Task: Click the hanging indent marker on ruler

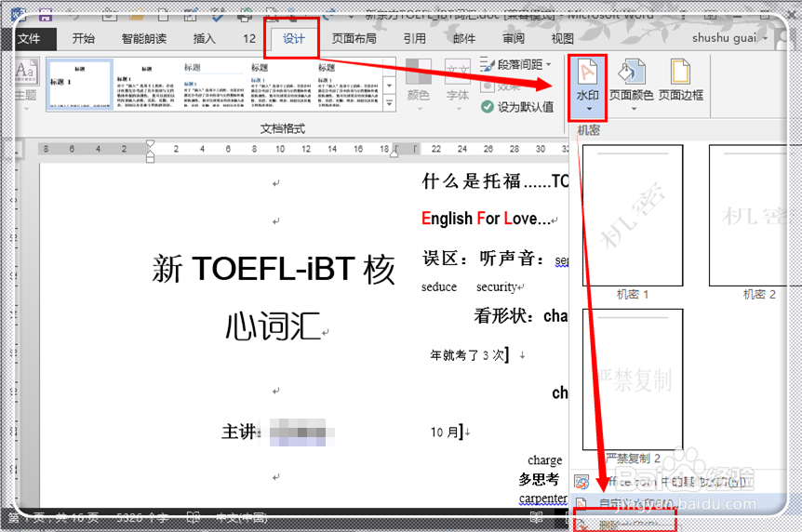Action: click(150, 153)
